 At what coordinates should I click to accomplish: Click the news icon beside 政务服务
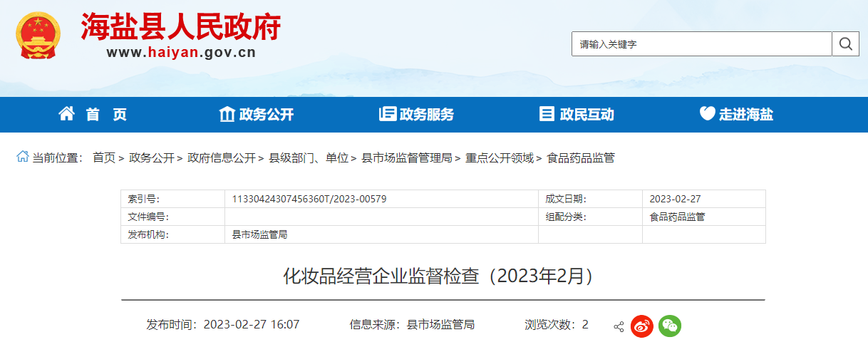(388, 114)
